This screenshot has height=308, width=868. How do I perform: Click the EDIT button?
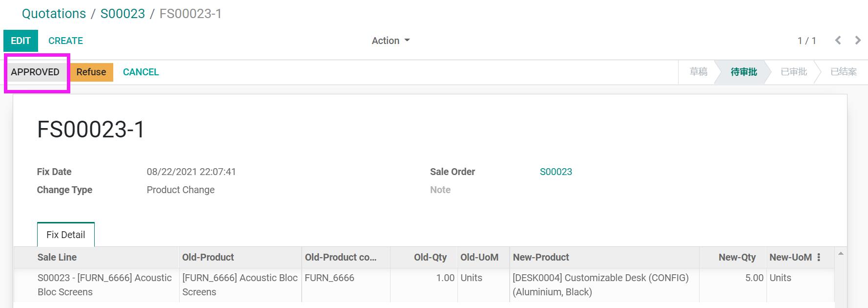pos(21,41)
